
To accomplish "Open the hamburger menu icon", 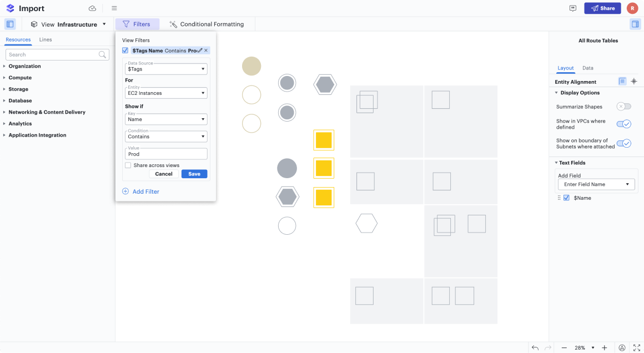I will [114, 8].
